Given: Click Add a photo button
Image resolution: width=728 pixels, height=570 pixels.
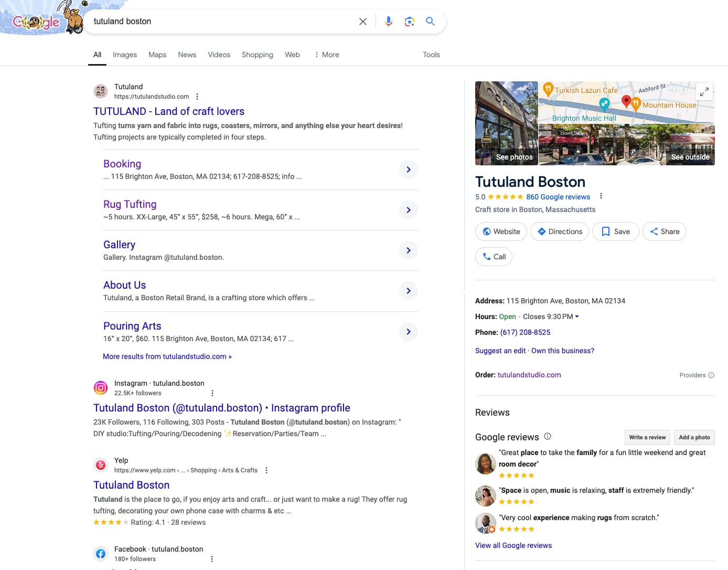Looking at the screenshot, I should click(694, 437).
